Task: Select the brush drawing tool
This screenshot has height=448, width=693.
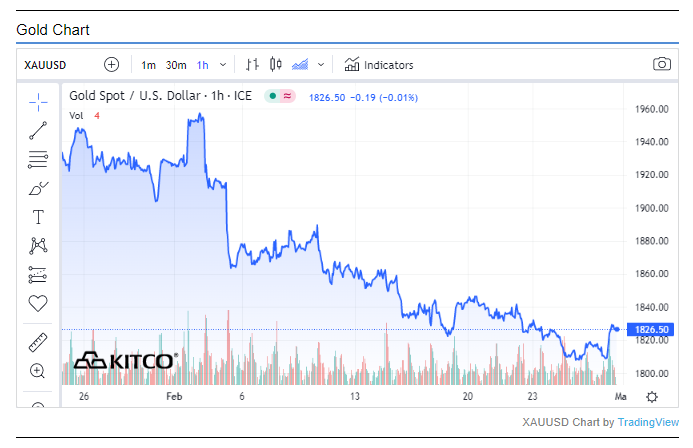Action: click(x=38, y=187)
